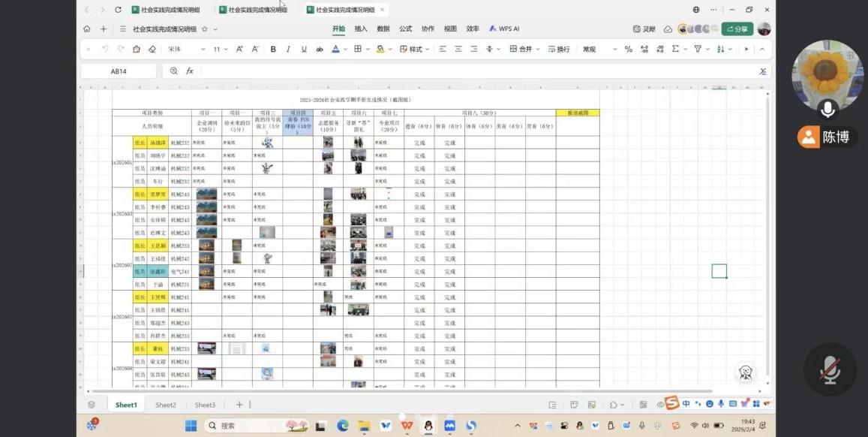
Task: Click the 分享 share button
Action: point(737,29)
